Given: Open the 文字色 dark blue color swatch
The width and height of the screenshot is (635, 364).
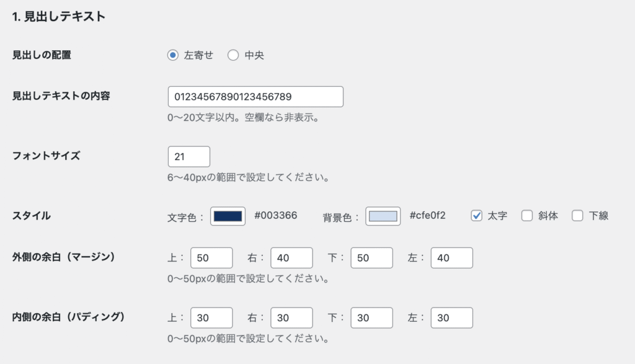Looking at the screenshot, I should [x=228, y=216].
